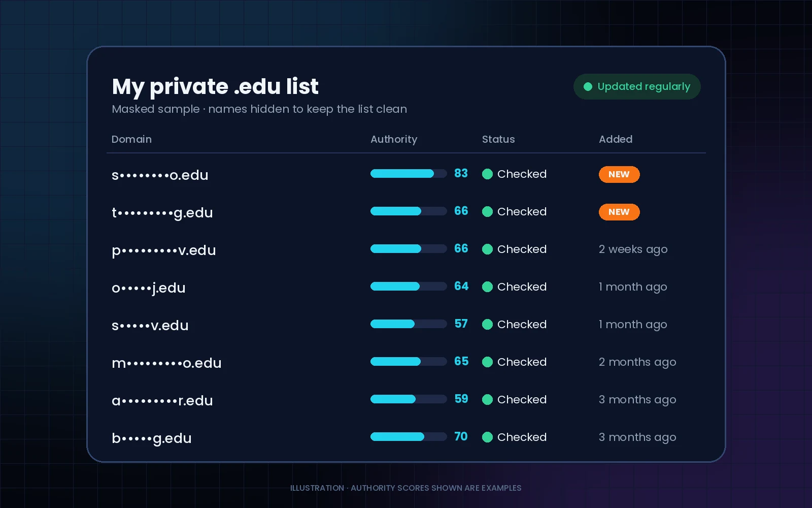This screenshot has height=508, width=812.
Task: Click the authority score 59
Action: [461, 399]
